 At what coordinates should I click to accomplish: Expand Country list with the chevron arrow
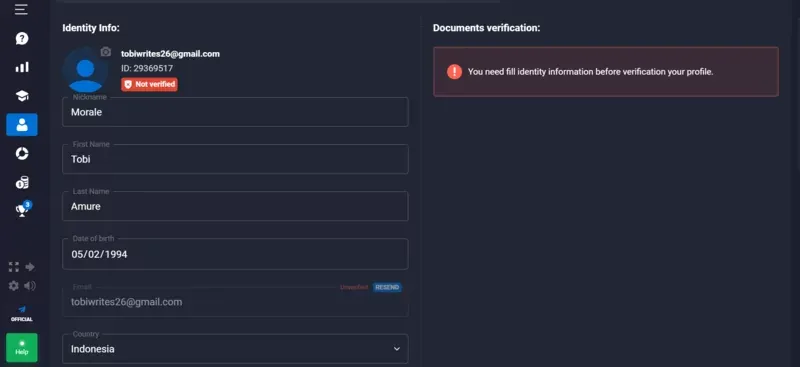[x=396, y=349]
